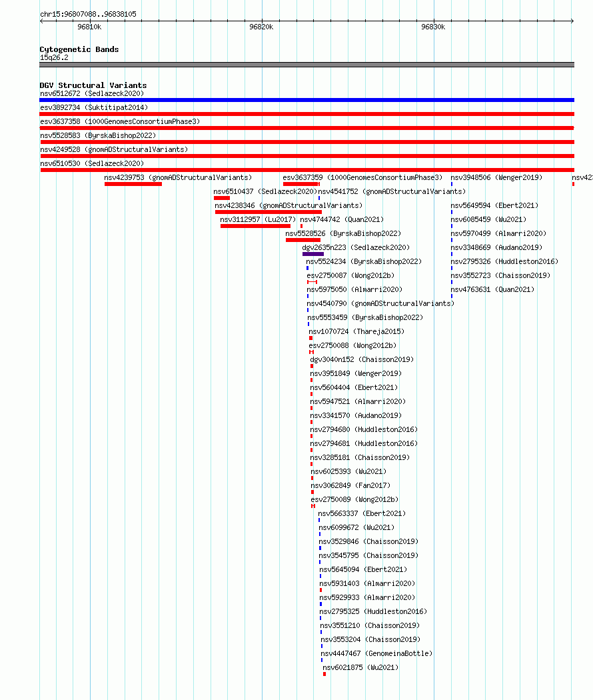This screenshot has height=700, width=593.
Task: Click esv2750089 (Wong2012b) label
Action: [x=354, y=500]
